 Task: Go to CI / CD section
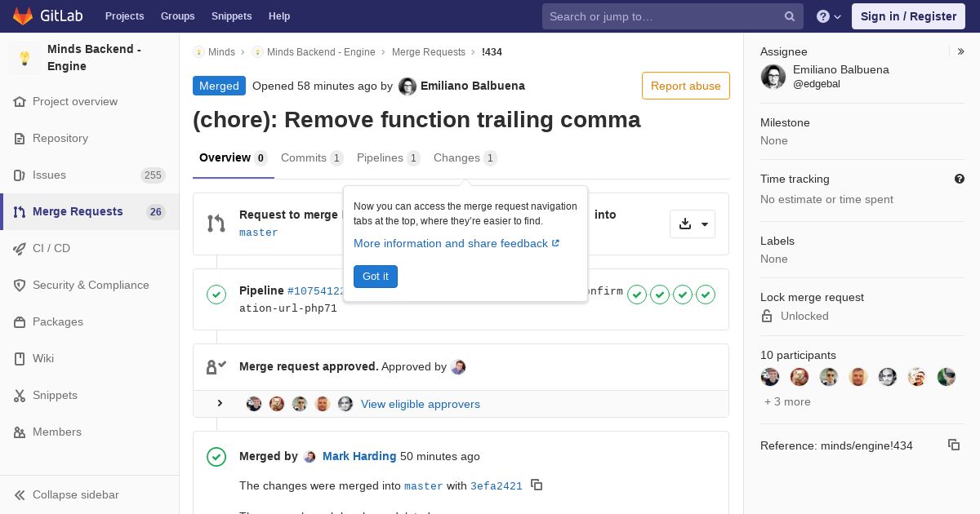51,248
